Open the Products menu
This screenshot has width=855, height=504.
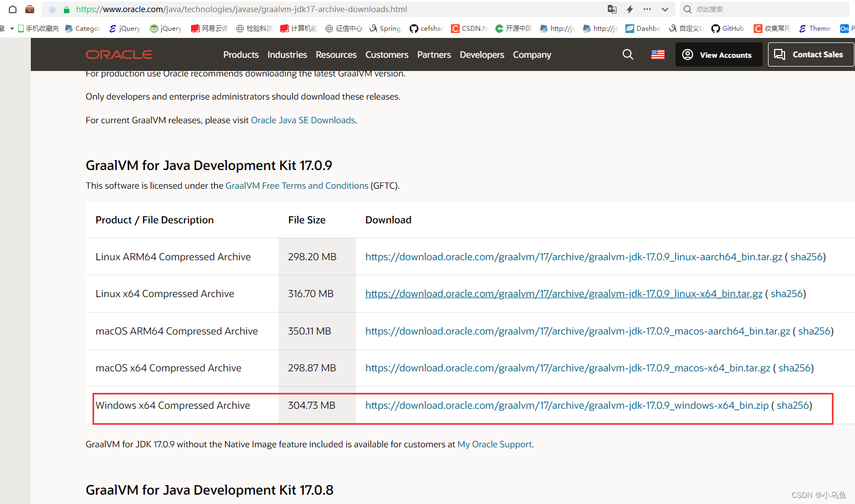coord(241,54)
